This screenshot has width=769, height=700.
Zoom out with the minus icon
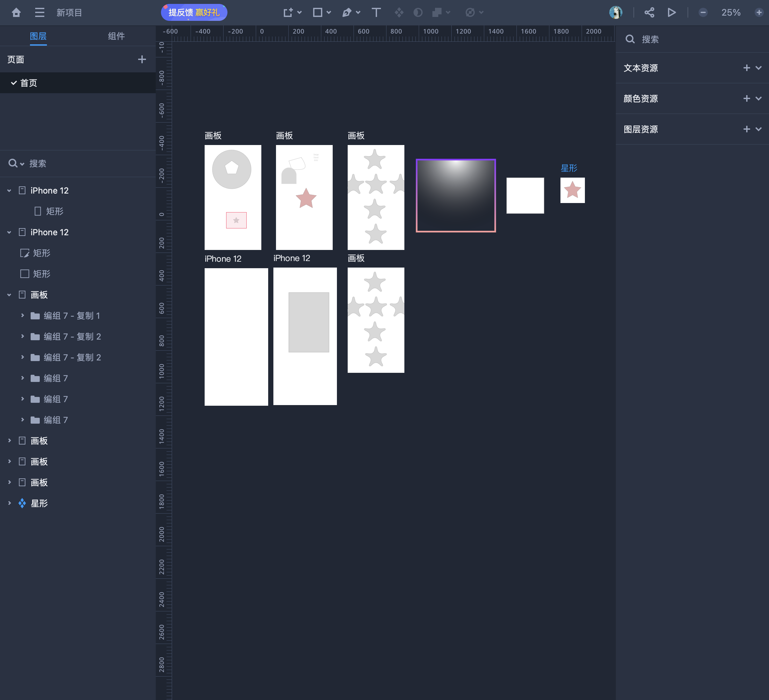[x=703, y=13]
